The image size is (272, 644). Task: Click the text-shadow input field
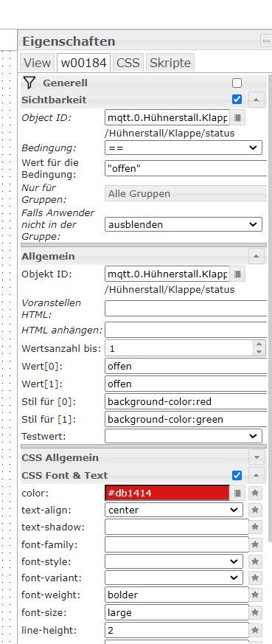177,527
